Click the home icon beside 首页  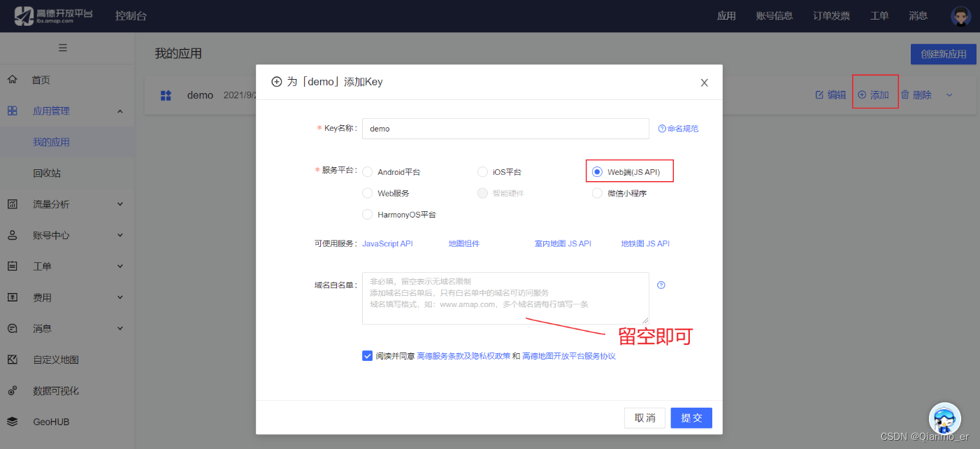(x=12, y=80)
